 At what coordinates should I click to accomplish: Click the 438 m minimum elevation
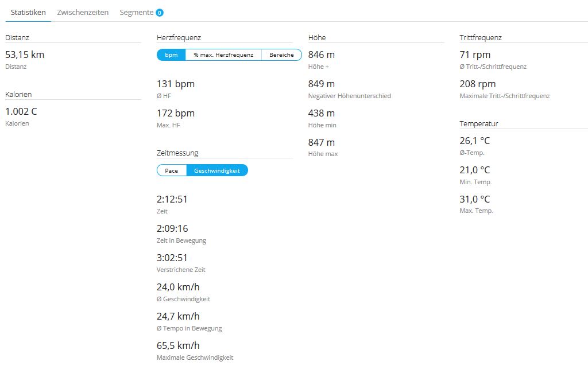[322, 113]
